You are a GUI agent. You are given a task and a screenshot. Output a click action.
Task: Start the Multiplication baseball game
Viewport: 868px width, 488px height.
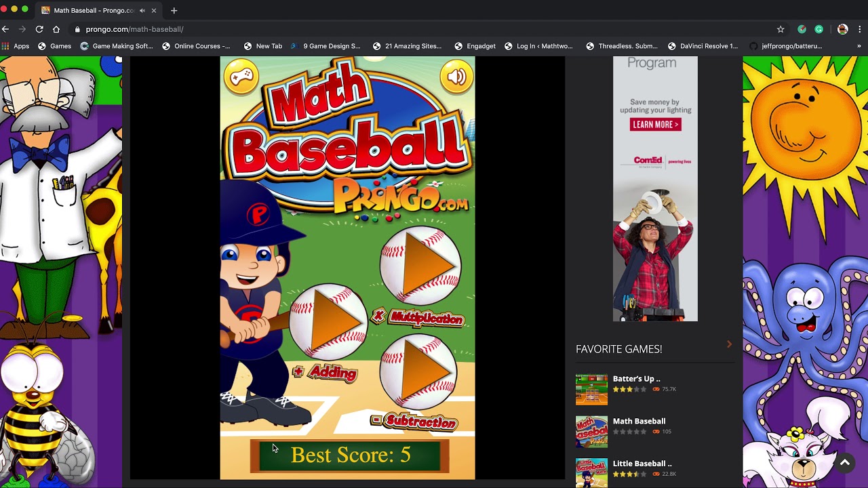coord(420,265)
